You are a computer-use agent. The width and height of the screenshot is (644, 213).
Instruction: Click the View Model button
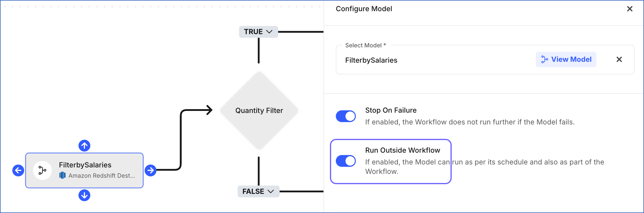(x=566, y=59)
